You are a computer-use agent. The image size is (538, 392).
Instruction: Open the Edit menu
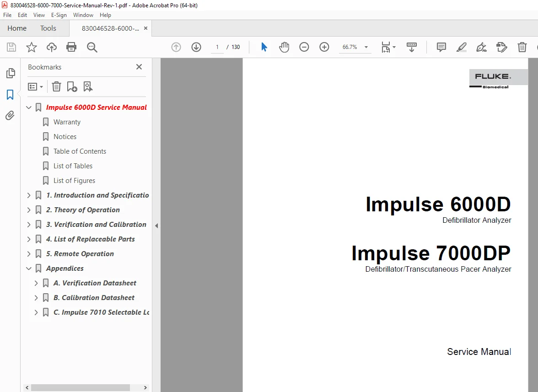(x=22, y=15)
